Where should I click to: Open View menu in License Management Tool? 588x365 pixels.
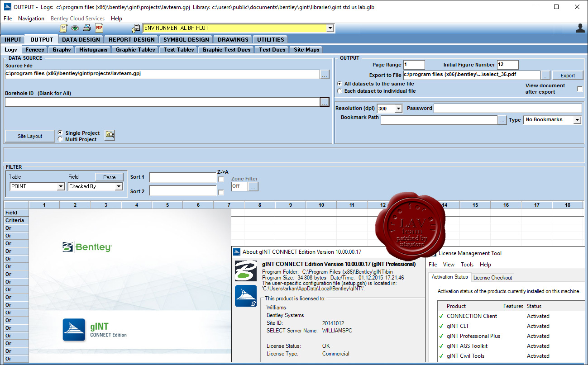point(449,265)
